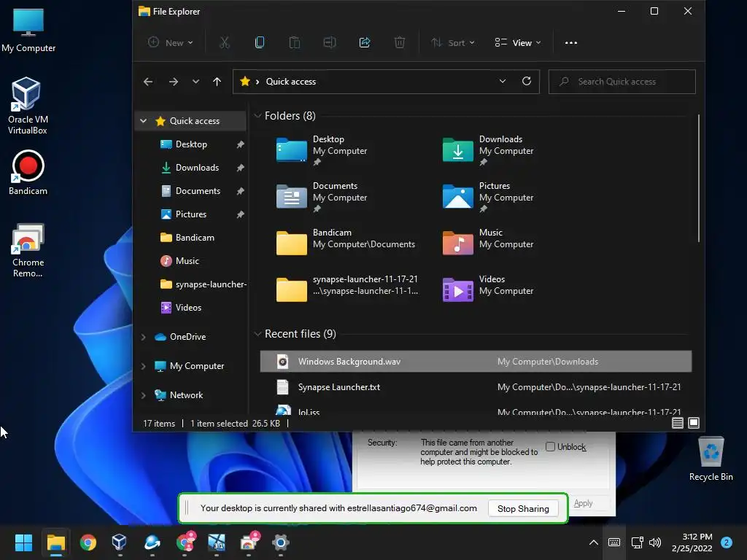The height and width of the screenshot is (560, 747).
Task: Select Windows Background.wav recent file
Action: [476, 362]
